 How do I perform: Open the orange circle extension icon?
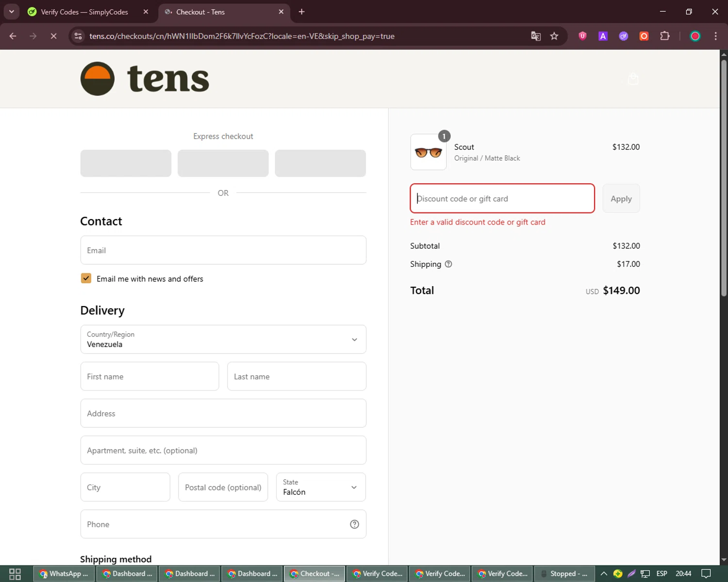coord(644,36)
